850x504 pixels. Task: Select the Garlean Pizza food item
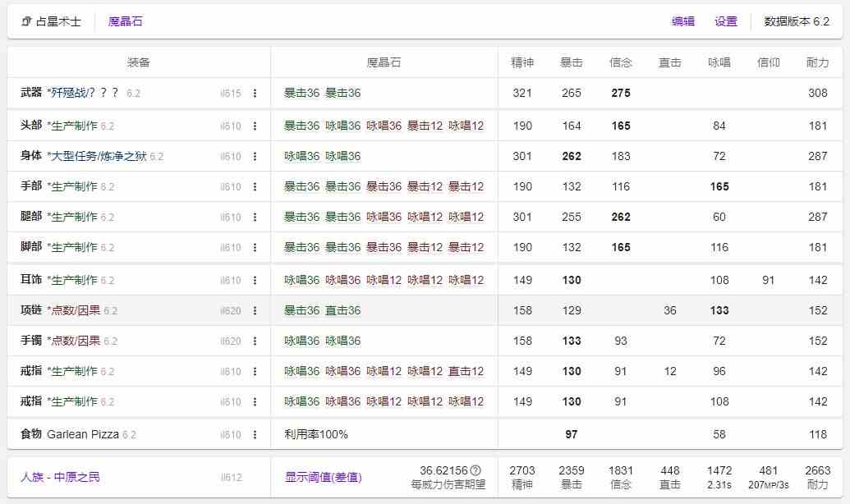[x=83, y=434]
